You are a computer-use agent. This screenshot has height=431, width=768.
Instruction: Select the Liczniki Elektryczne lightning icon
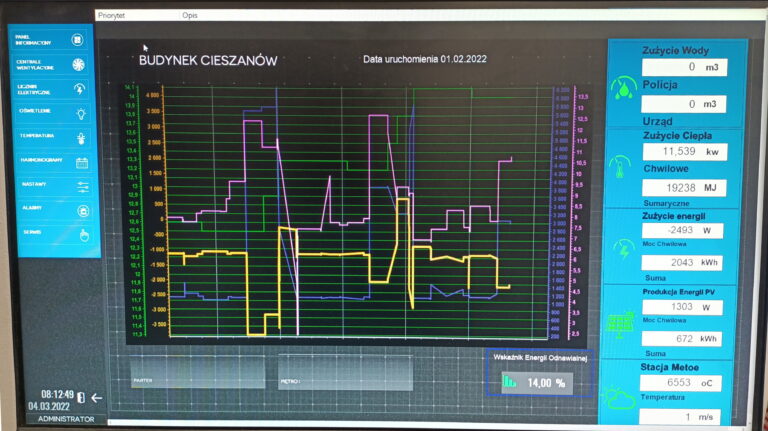(79, 89)
